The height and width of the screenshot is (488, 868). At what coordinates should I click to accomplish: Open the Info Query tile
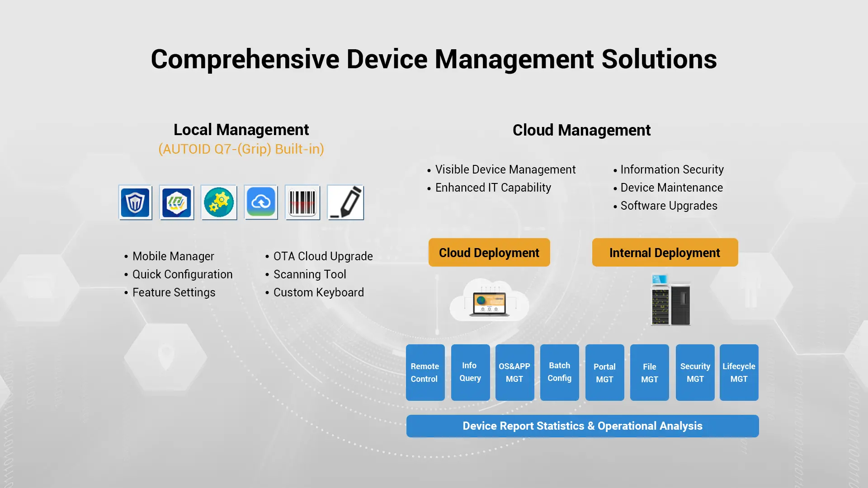click(x=470, y=372)
